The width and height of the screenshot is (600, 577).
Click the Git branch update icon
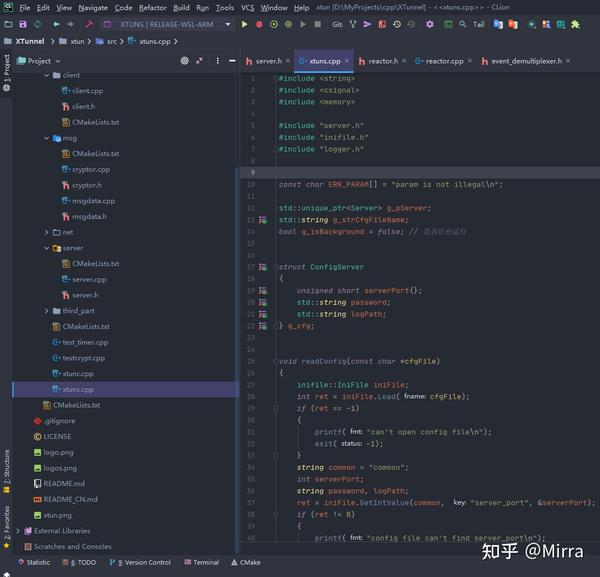(353, 24)
